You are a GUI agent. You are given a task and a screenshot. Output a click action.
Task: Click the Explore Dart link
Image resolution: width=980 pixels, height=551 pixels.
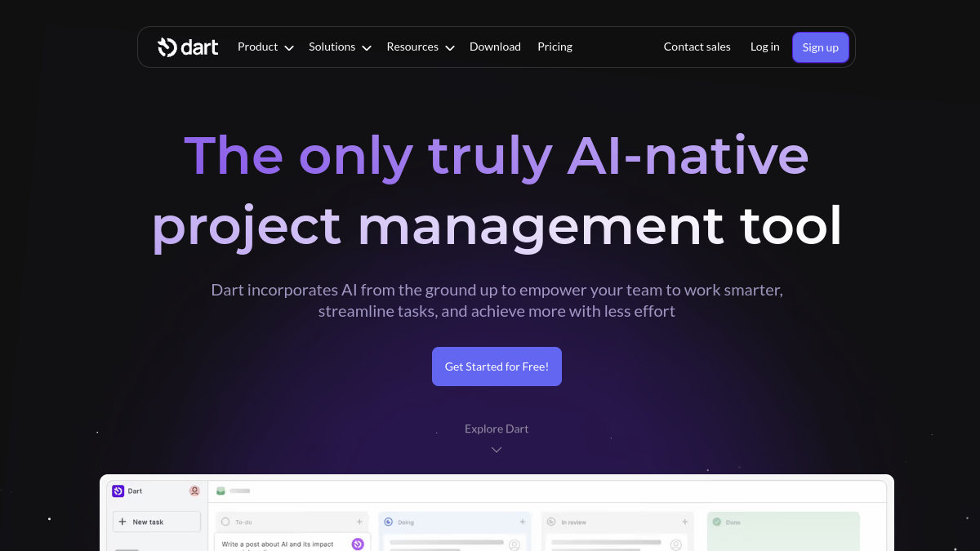(497, 429)
